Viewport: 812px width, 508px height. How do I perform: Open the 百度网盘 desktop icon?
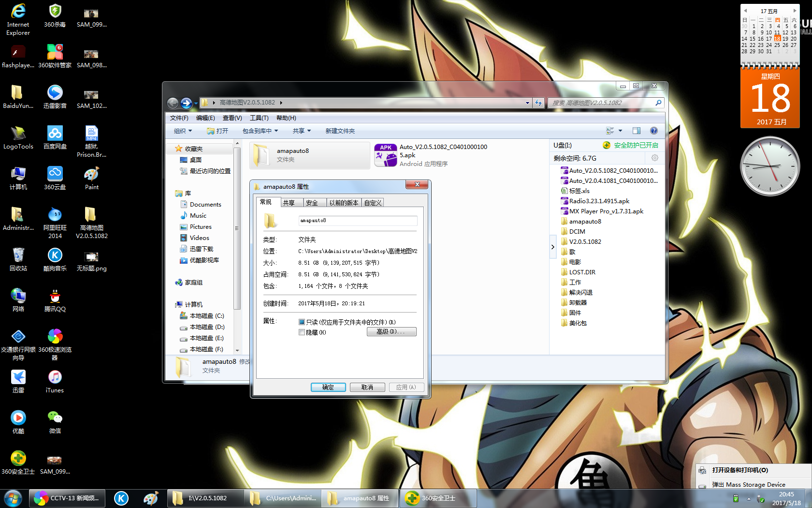[x=55, y=137]
